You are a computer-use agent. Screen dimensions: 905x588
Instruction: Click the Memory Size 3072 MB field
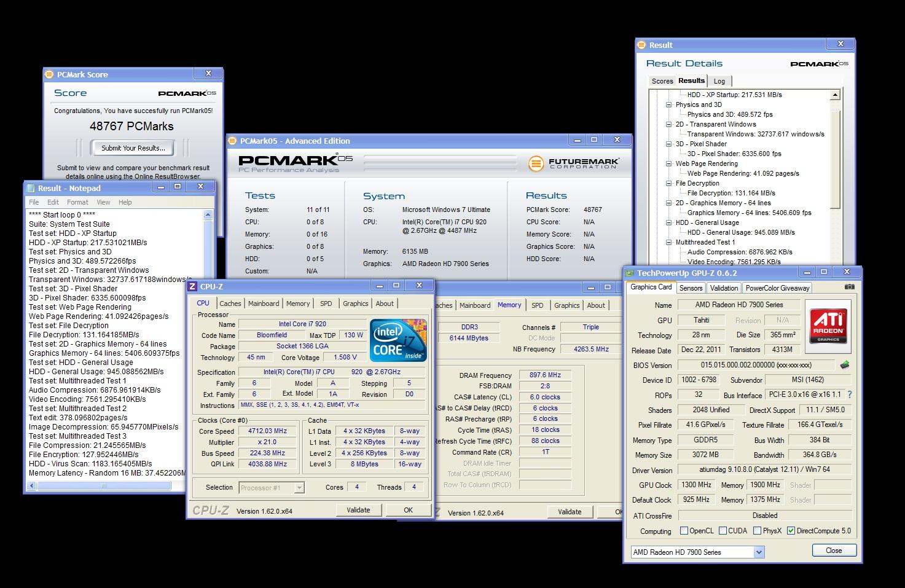(x=705, y=455)
